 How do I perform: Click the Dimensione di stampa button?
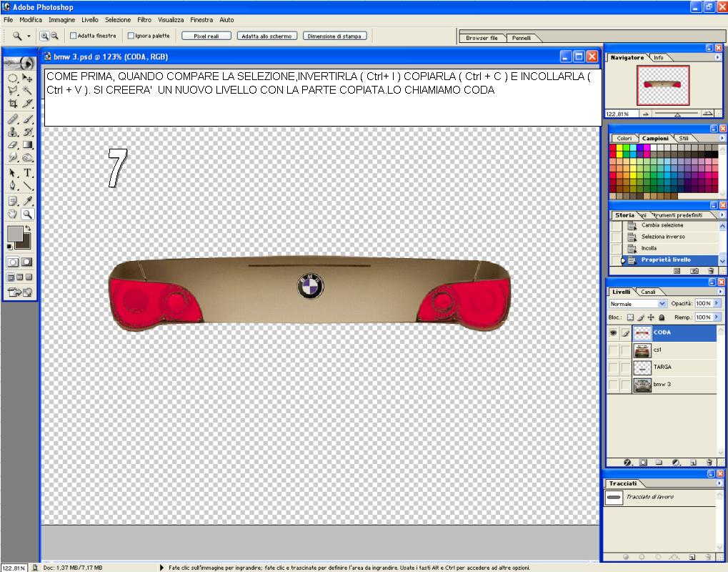pos(335,36)
